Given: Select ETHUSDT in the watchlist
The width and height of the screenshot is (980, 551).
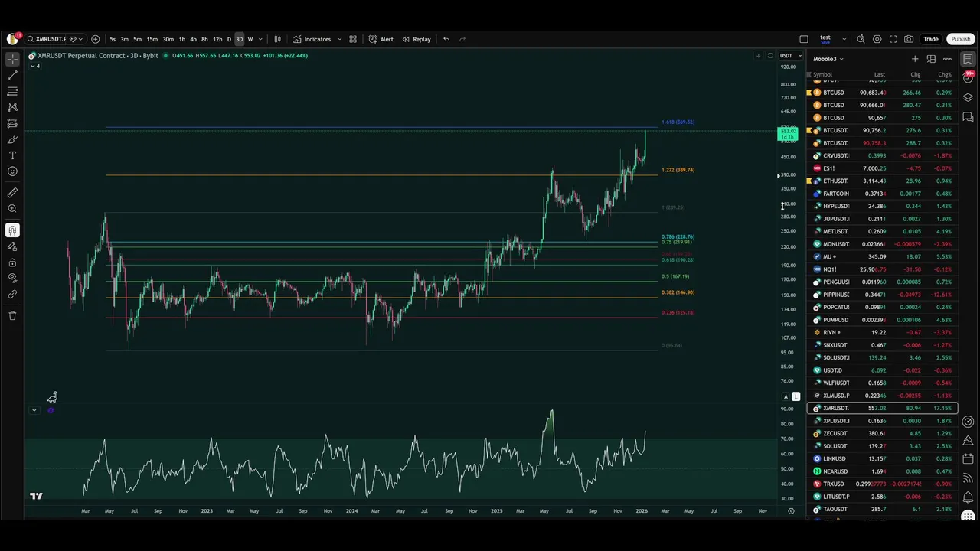Looking at the screenshot, I should click(x=882, y=181).
